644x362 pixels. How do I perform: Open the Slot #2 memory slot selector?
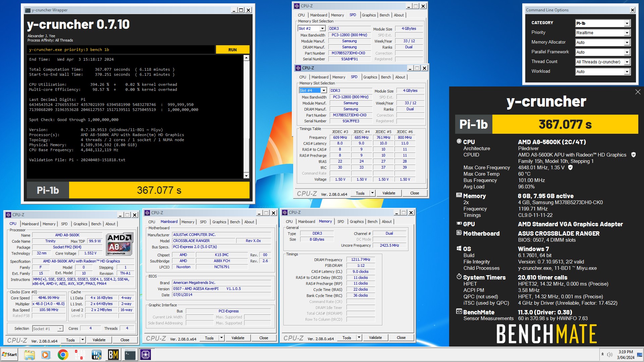(x=311, y=28)
